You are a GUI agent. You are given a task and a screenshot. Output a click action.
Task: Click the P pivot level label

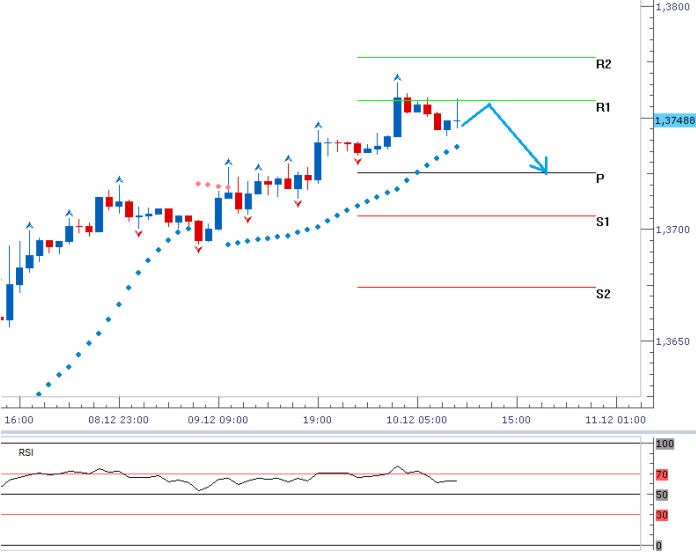click(x=600, y=179)
